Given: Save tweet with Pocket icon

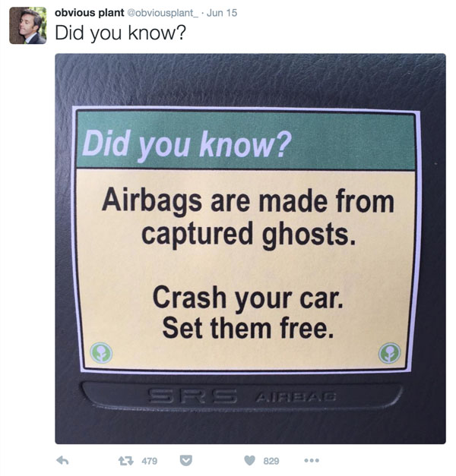Looking at the screenshot, I should (185, 461).
